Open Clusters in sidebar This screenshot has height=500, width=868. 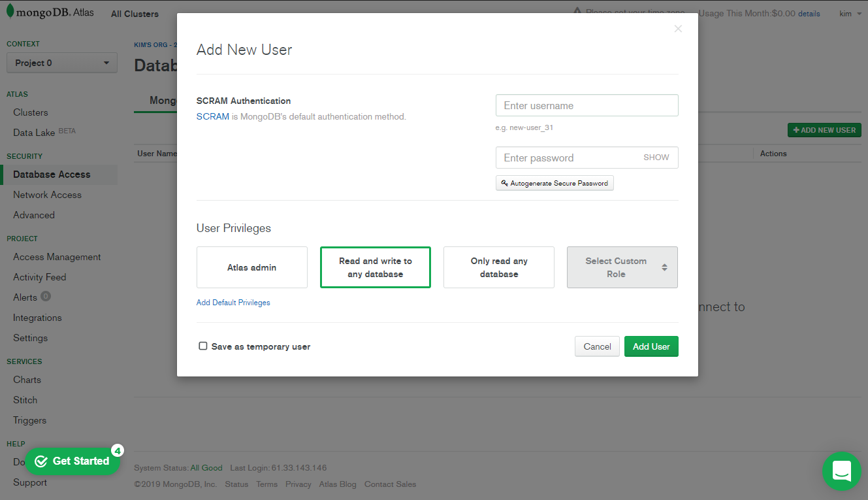tap(31, 112)
